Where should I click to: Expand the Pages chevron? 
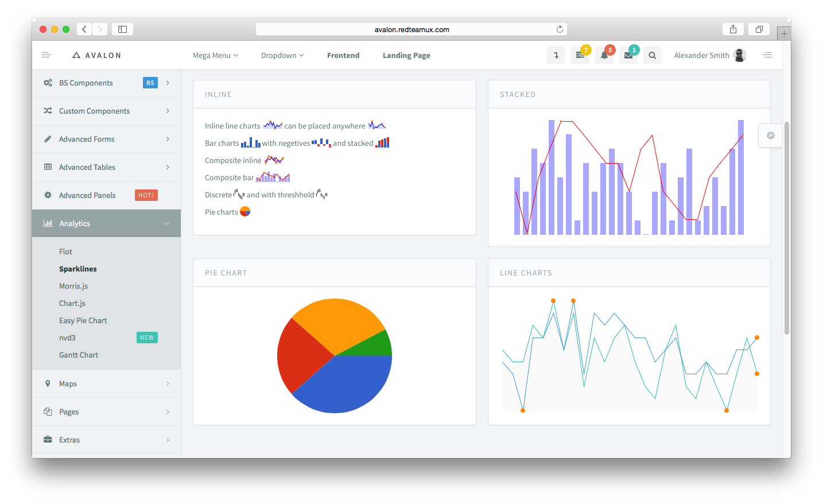168,412
